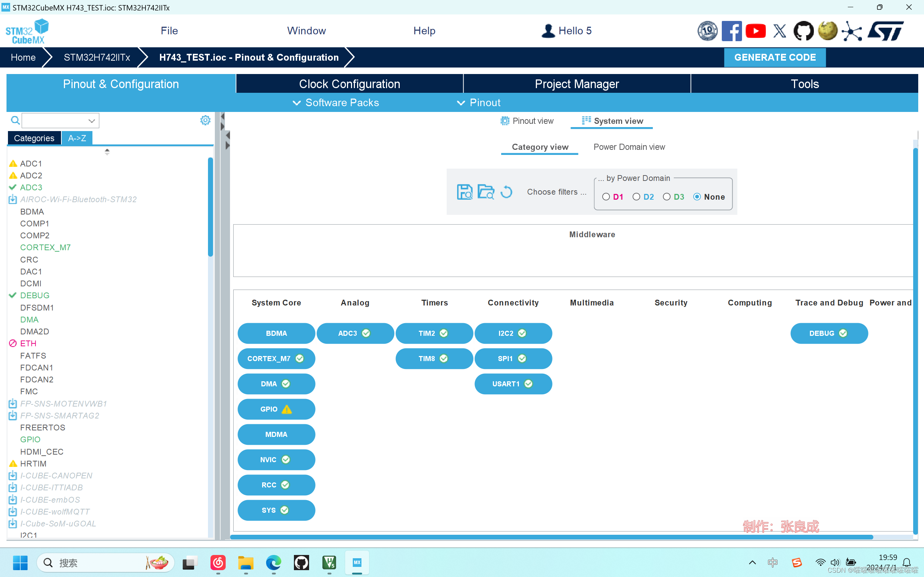The image size is (924, 577).
Task: Click the Hello 5 user account icon
Action: click(548, 31)
